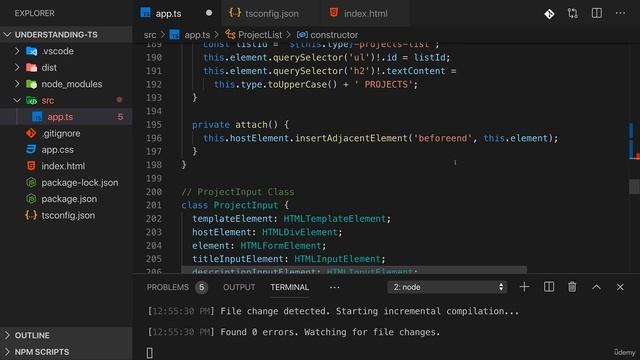Click the '// ProjectInput Class' comment line
The image size is (640, 360).
238,192
